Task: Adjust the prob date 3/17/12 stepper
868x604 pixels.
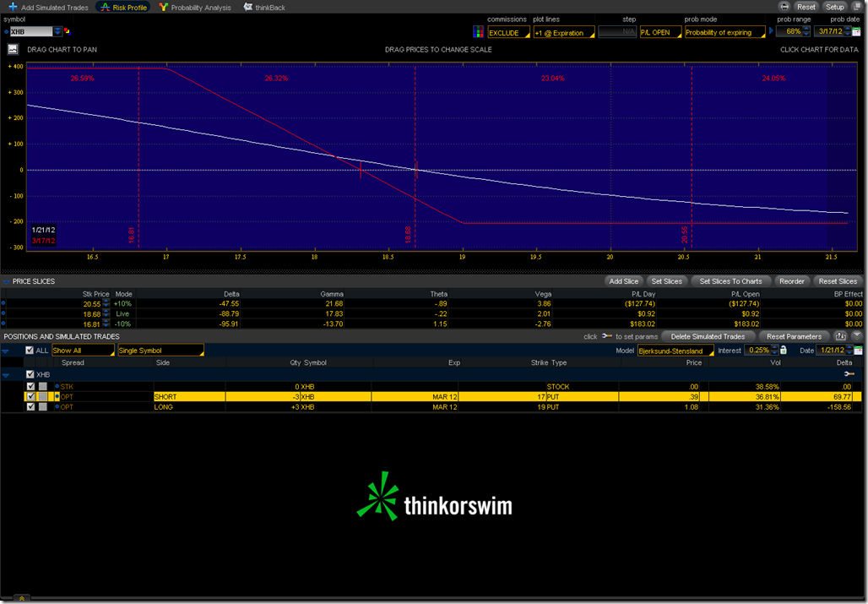Action: [x=848, y=31]
